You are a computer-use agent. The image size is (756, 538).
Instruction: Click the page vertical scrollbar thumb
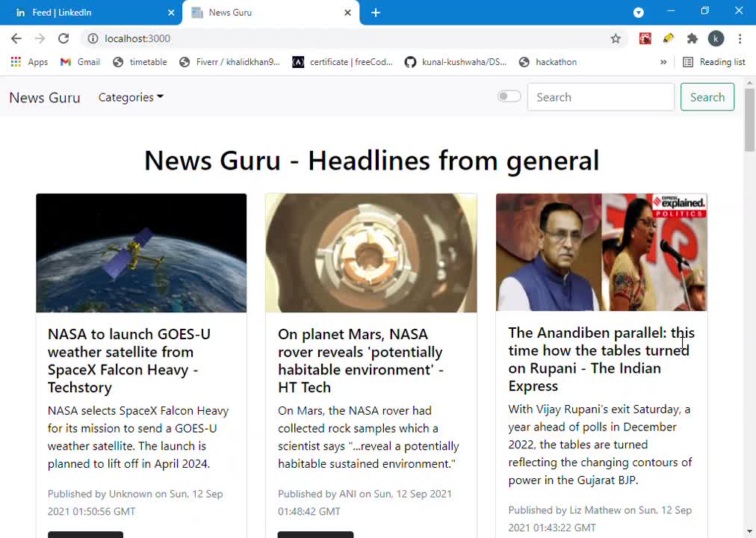pos(749,120)
